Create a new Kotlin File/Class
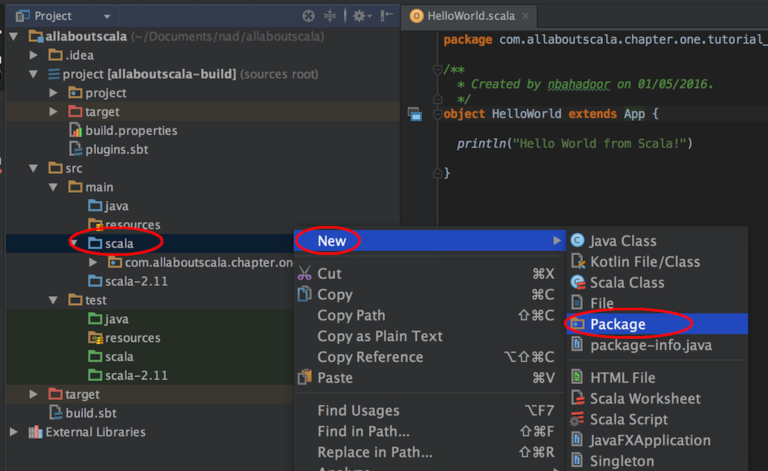The image size is (768, 471). pyautogui.click(x=657, y=262)
